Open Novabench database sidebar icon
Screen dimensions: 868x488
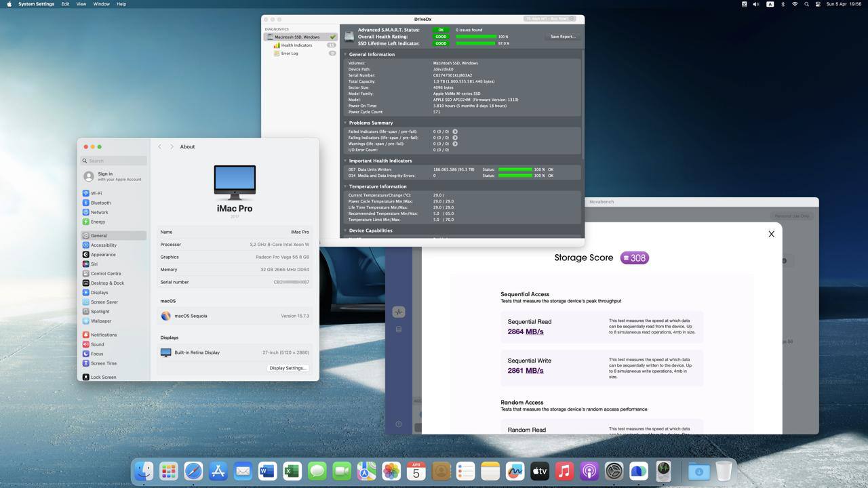(x=399, y=329)
